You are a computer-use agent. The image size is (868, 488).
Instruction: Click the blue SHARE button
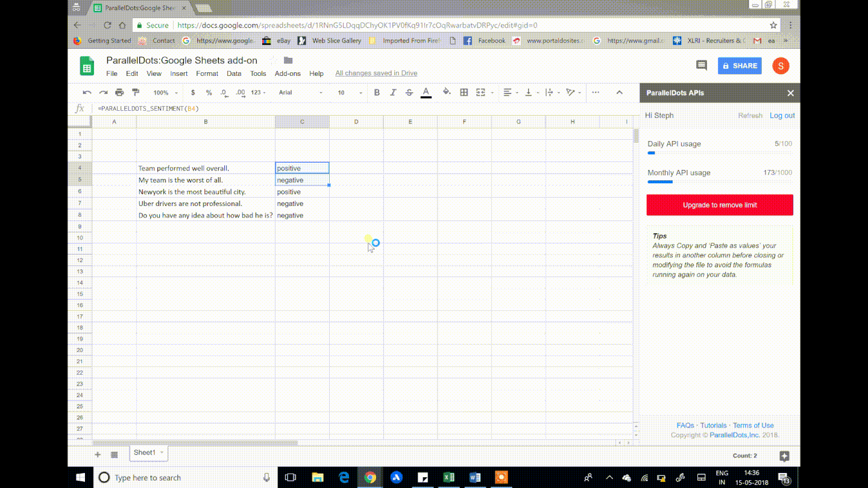740,66
